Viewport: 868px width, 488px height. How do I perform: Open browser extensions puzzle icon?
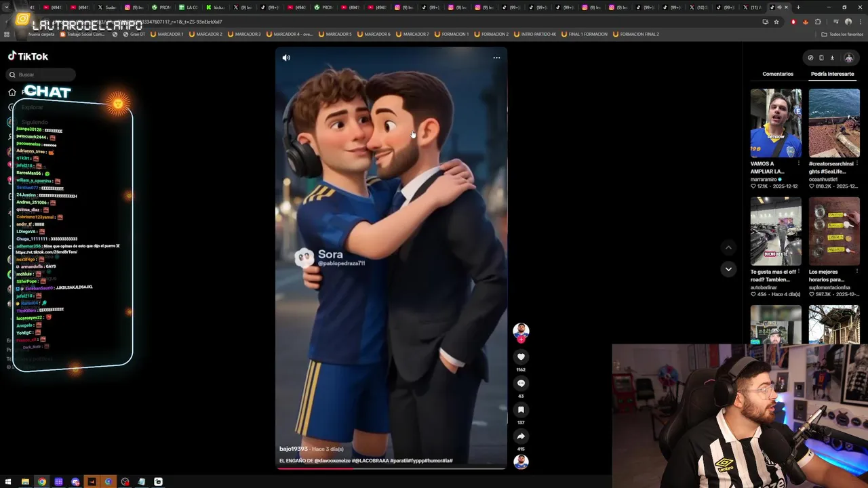[817, 22]
